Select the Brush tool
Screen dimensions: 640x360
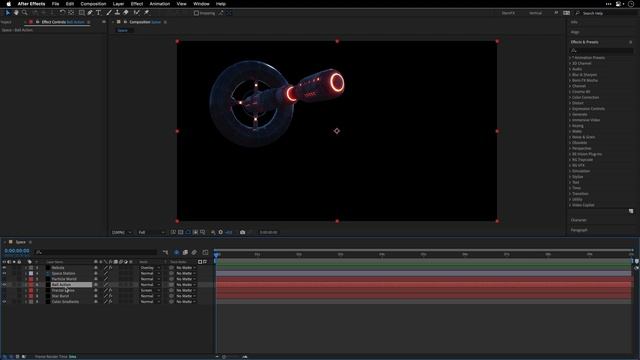[x=109, y=13]
